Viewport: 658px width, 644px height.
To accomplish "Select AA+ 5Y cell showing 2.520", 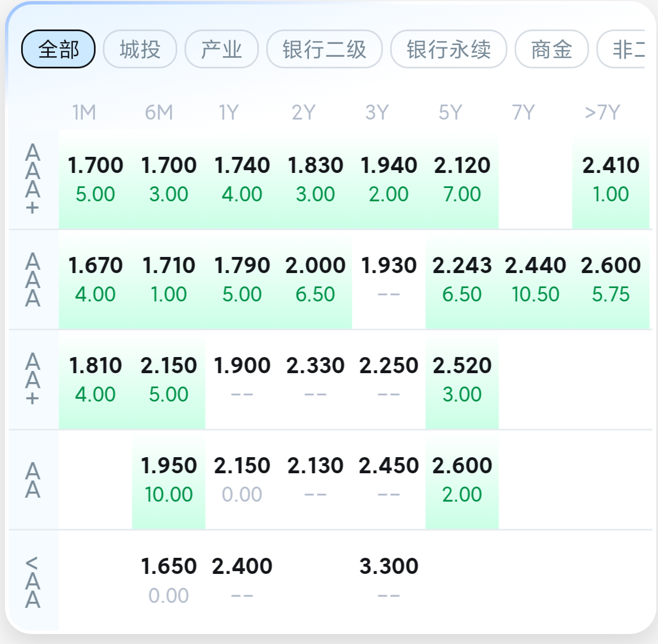I will click(x=462, y=379).
